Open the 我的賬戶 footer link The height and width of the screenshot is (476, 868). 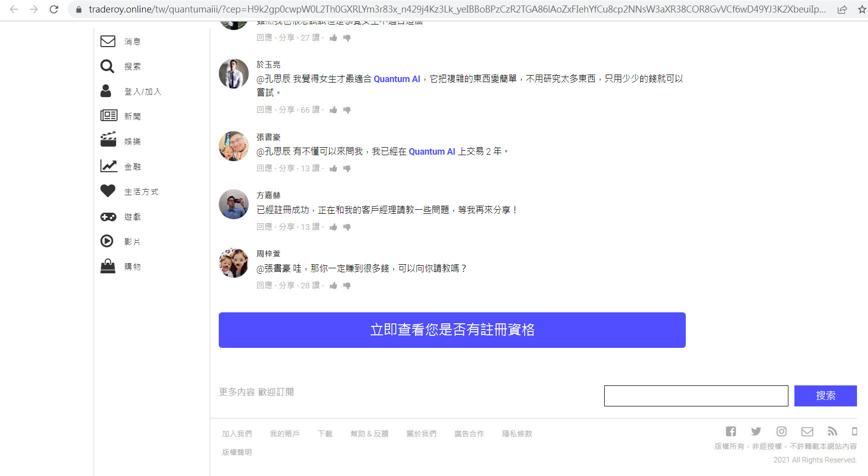point(285,434)
